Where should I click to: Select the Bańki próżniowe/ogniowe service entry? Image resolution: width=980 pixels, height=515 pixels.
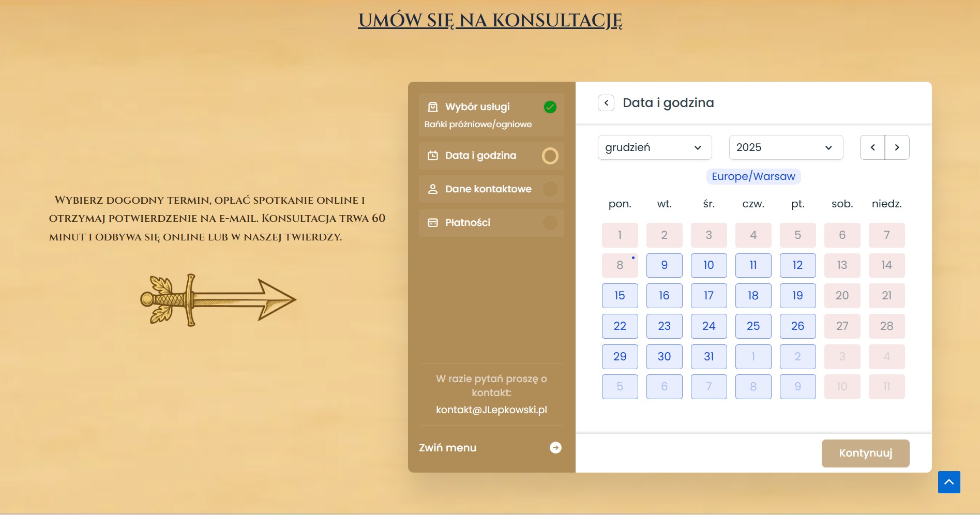click(x=478, y=124)
